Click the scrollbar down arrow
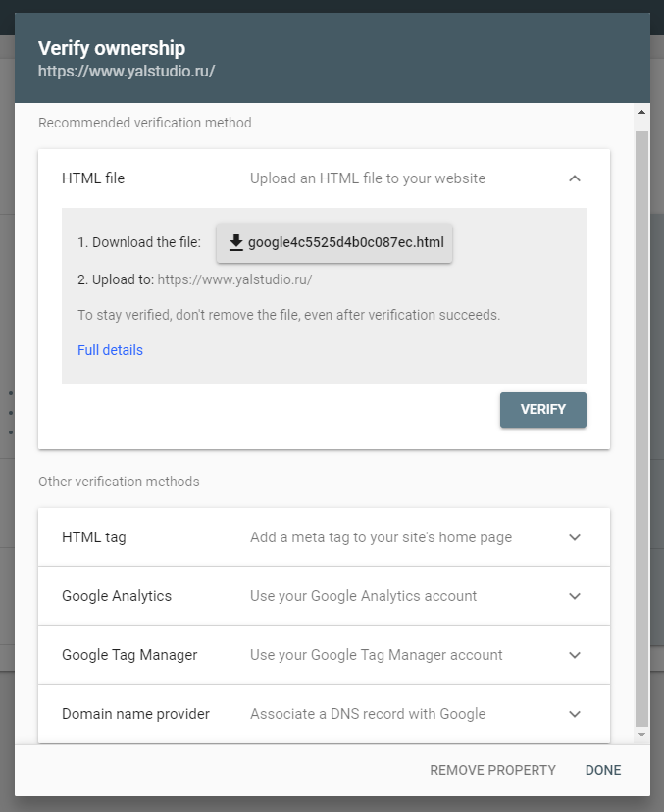 pyautogui.click(x=641, y=735)
